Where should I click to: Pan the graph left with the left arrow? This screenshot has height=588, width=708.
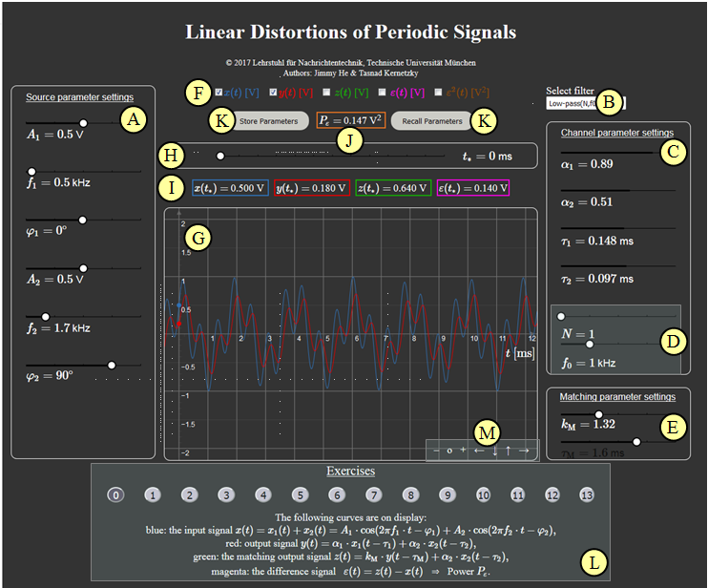(478, 450)
